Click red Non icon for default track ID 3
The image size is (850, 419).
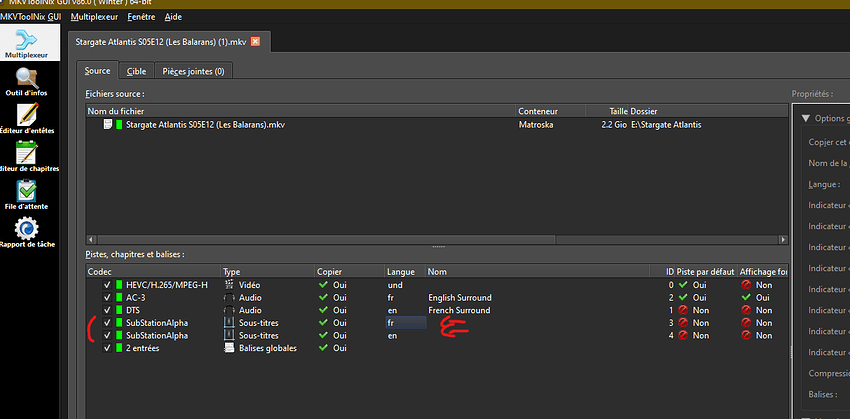click(683, 323)
